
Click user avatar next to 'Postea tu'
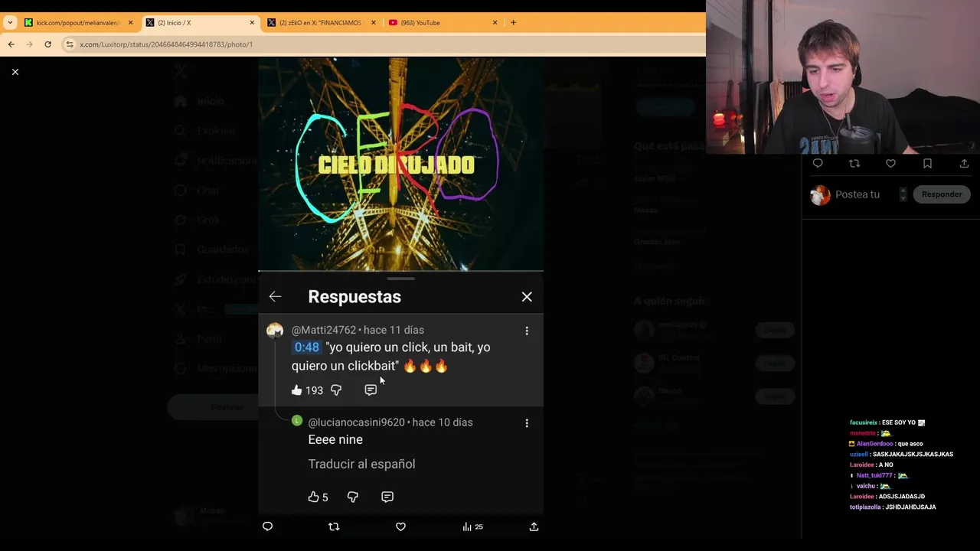820,195
